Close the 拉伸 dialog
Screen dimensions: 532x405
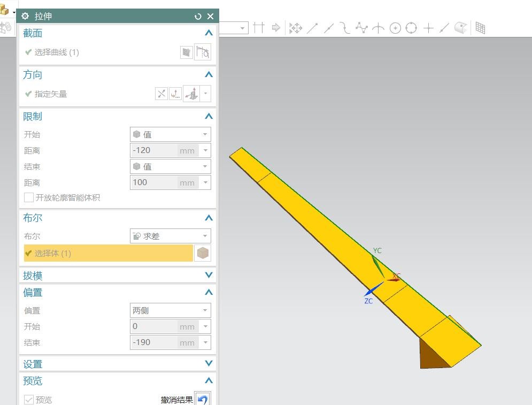pos(210,16)
